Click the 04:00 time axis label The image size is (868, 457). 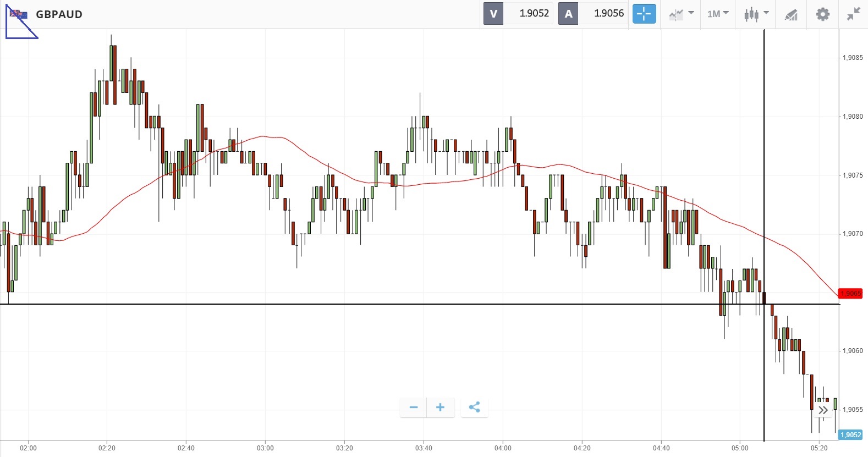point(503,448)
